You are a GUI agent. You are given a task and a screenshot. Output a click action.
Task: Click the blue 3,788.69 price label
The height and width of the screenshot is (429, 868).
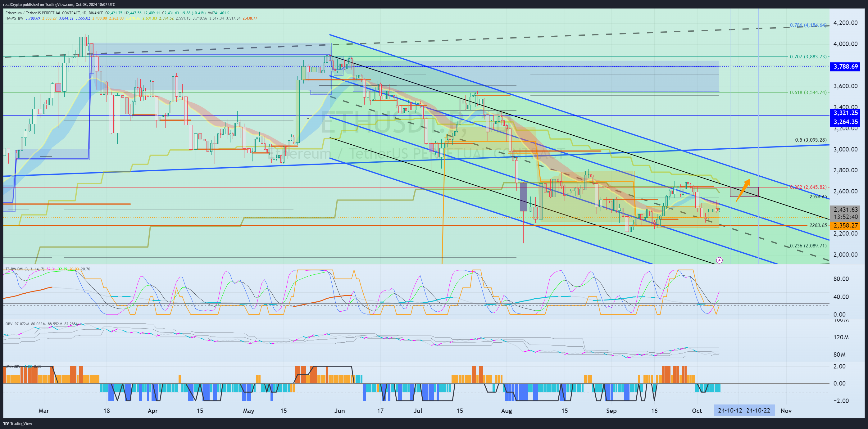tap(845, 67)
